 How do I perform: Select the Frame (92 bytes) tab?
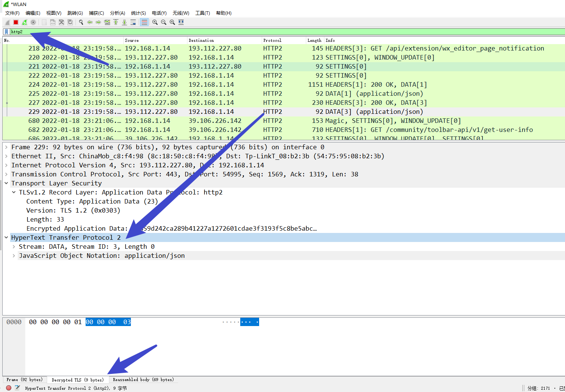coord(24,380)
